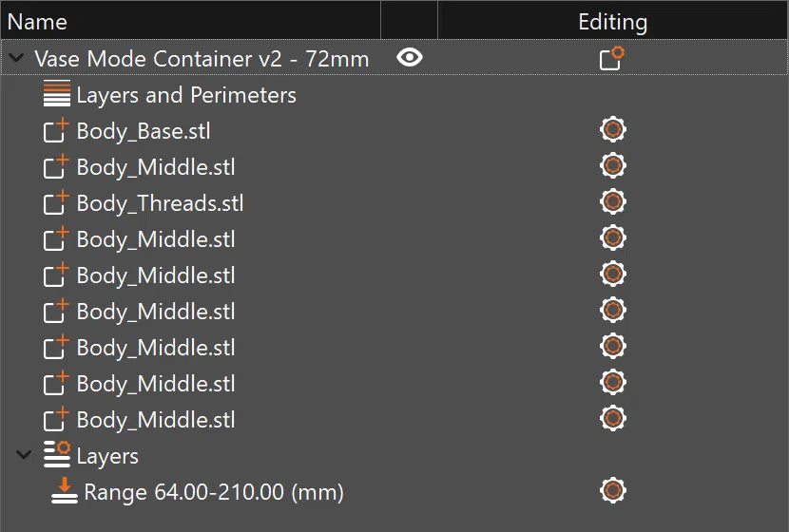789x532 pixels.
Task: Select the Body_Threads.stl part
Action: coord(160,203)
